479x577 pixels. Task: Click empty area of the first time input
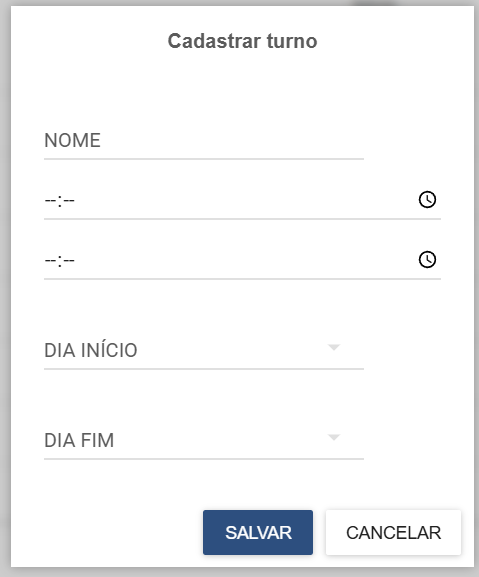point(243,201)
